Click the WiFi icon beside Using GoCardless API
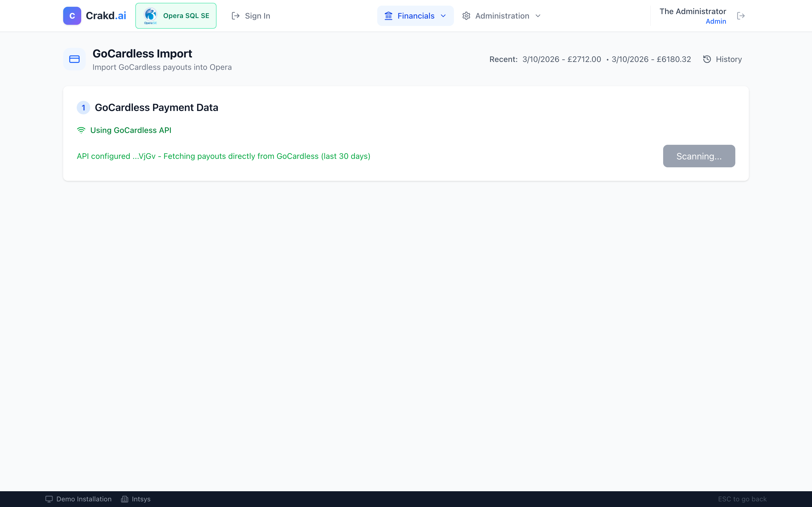This screenshot has width=812, height=507. [x=81, y=130]
